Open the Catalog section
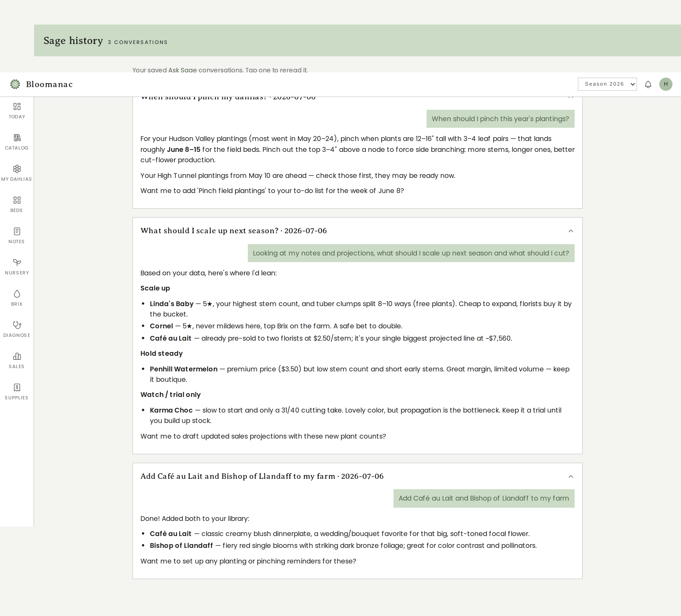 coord(17,142)
